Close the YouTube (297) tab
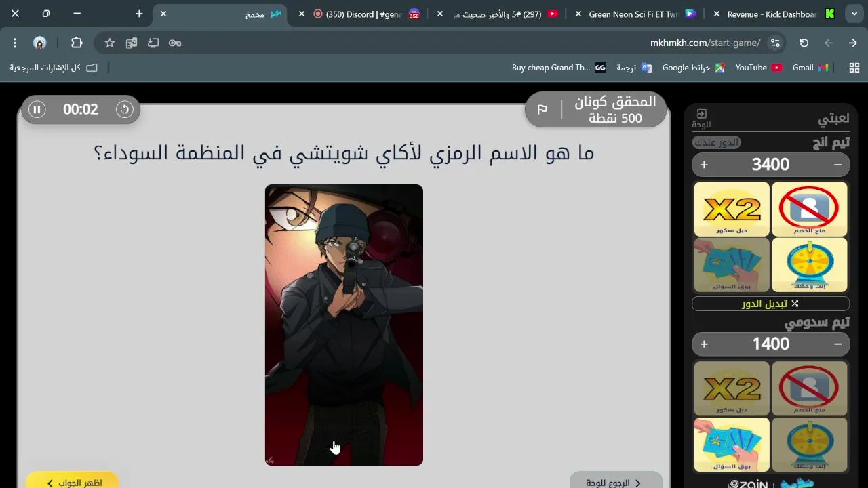 pyautogui.click(x=440, y=14)
